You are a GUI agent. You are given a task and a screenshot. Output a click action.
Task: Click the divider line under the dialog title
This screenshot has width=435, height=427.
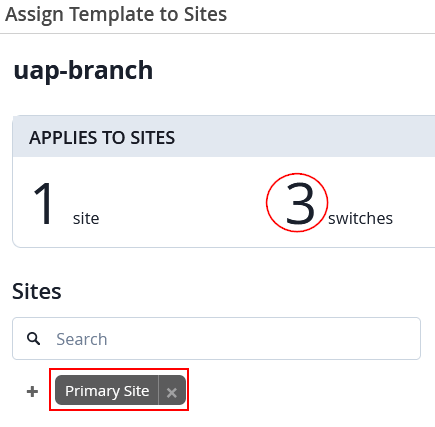point(217,33)
